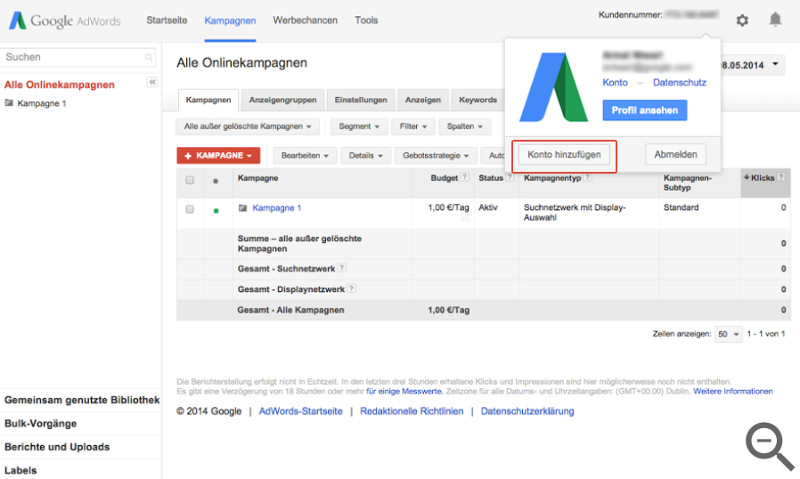Open the Details dropdown
Screen dimensions: 800x479
(x=366, y=156)
